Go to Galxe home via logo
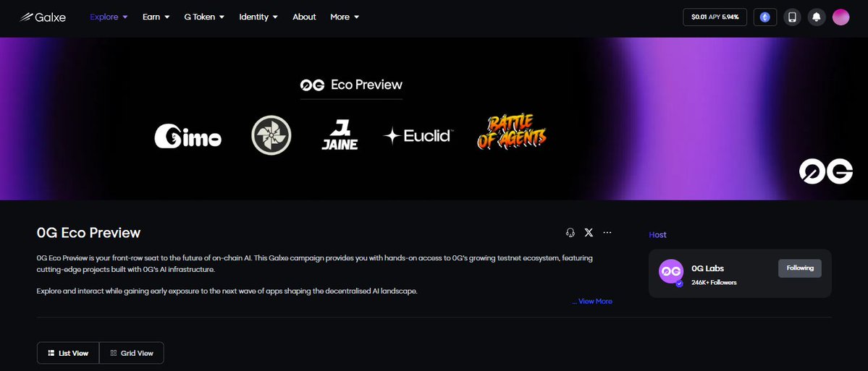 click(x=43, y=17)
